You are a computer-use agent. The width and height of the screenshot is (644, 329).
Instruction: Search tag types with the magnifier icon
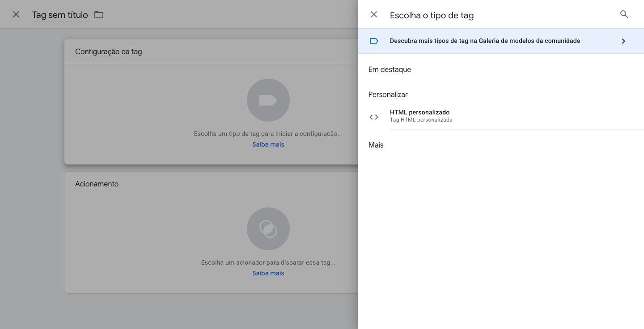coord(624,14)
